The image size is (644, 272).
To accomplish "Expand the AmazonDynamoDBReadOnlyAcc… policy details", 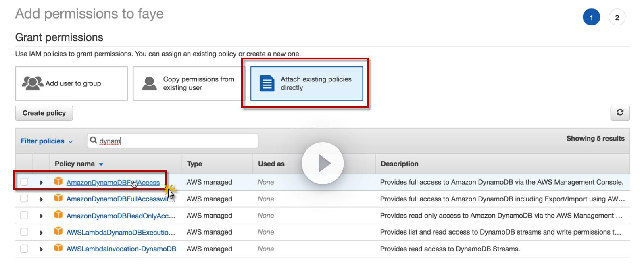I will pos(41,216).
